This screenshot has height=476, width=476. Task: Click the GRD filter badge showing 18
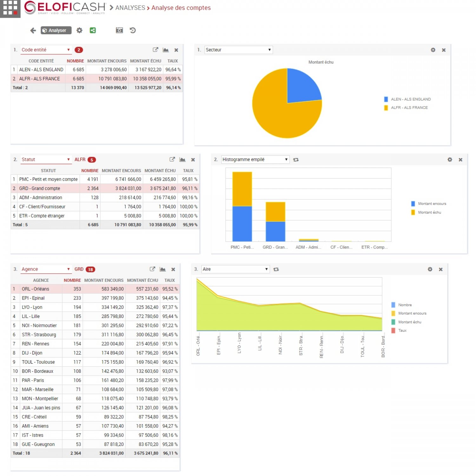[90, 269]
